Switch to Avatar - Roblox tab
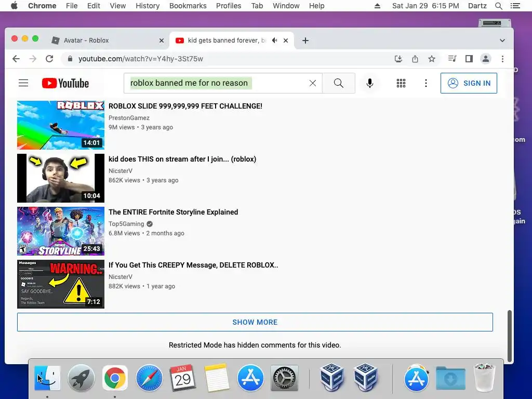This screenshot has height=399, width=532. point(108,41)
